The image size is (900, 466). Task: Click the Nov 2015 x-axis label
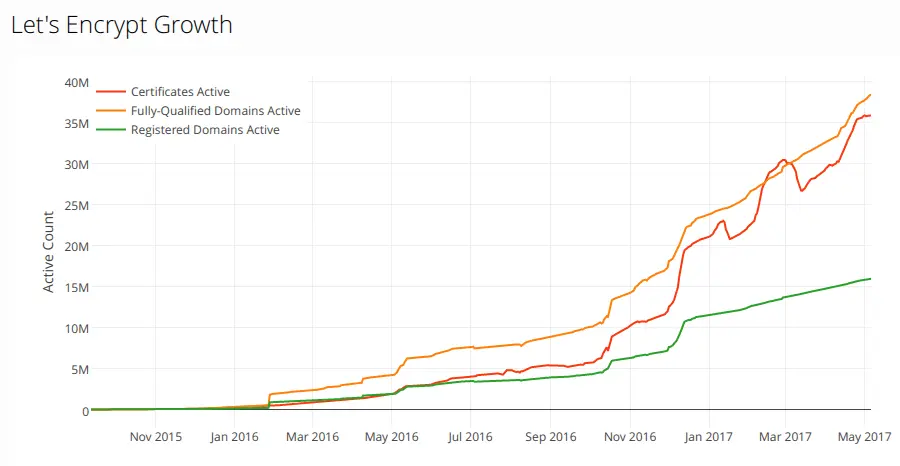click(x=156, y=437)
